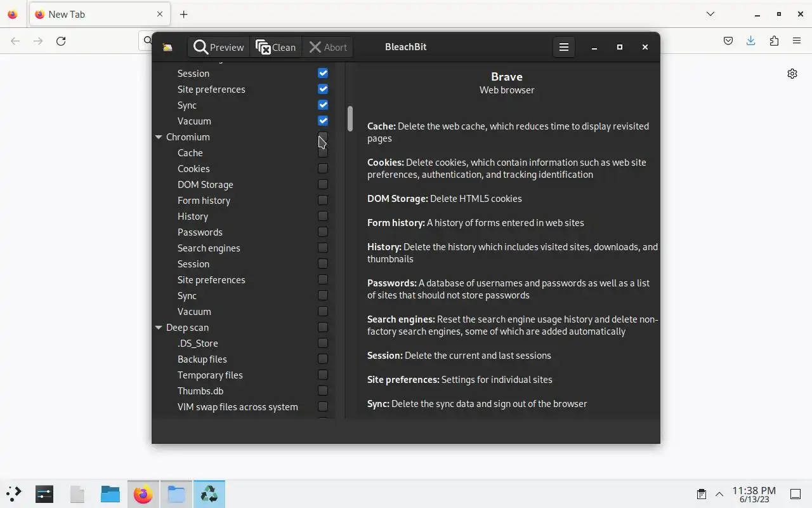812x508 pixels.
Task: Tick the Thumbs.db checkbox
Action: tap(323, 391)
